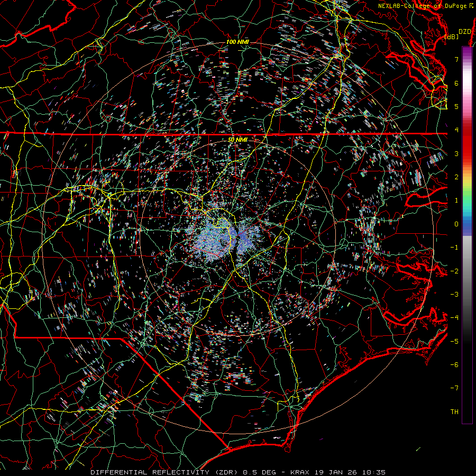Image resolution: width=476 pixels, height=476 pixels.
Task: Click the '5' value on the color scale
Action: 456,106
